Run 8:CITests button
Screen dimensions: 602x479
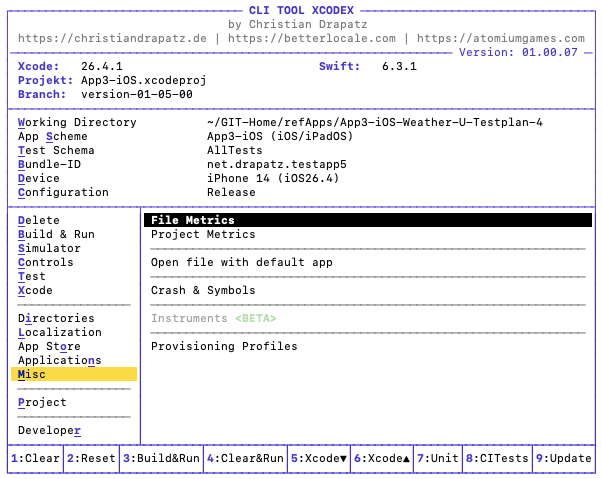pyautogui.click(x=497, y=458)
